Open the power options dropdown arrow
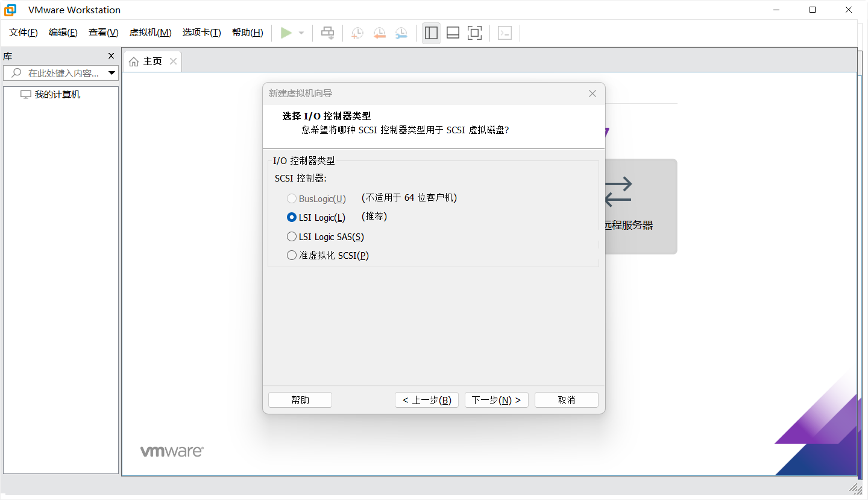868x500 pixels. (301, 33)
